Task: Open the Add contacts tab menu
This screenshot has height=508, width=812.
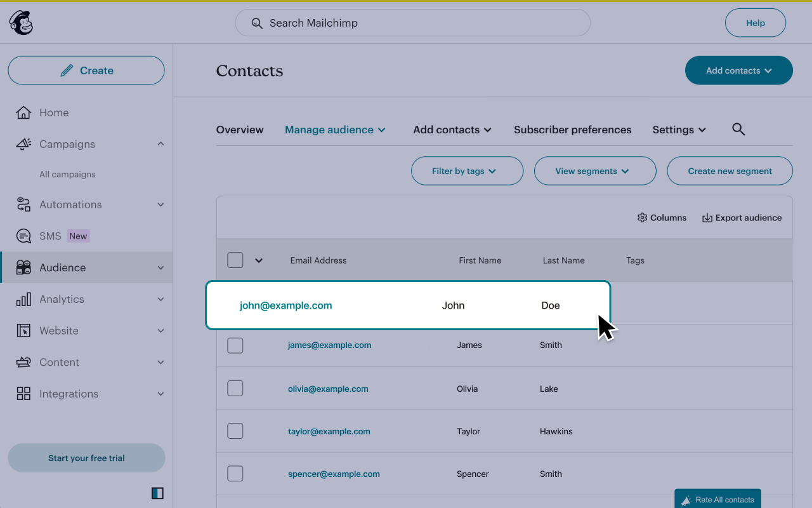Action: click(x=452, y=130)
